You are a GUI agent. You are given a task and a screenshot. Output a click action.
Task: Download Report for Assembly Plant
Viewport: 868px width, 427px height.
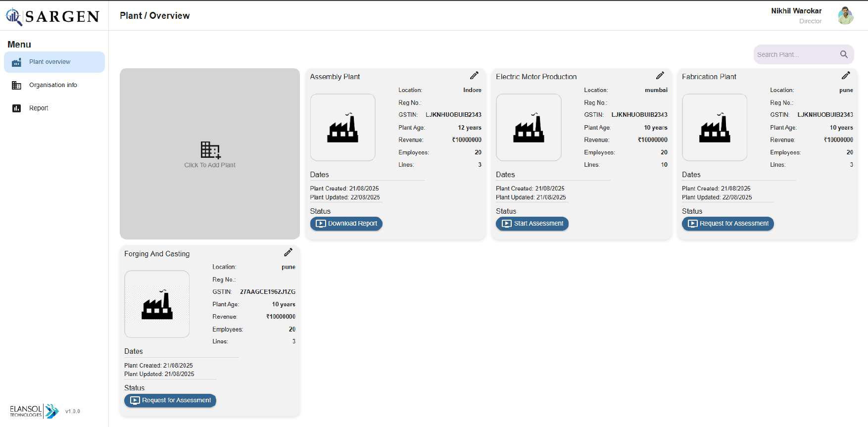click(346, 224)
